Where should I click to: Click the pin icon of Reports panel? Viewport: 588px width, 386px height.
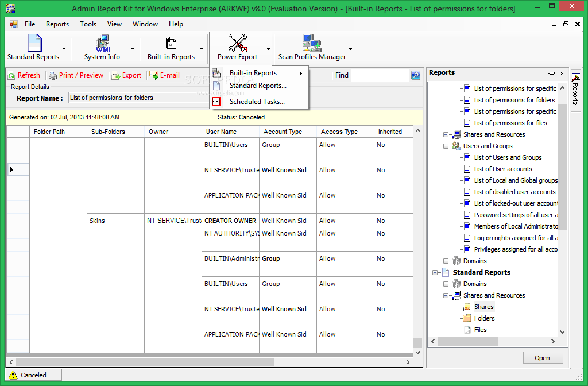click(551, 73)
